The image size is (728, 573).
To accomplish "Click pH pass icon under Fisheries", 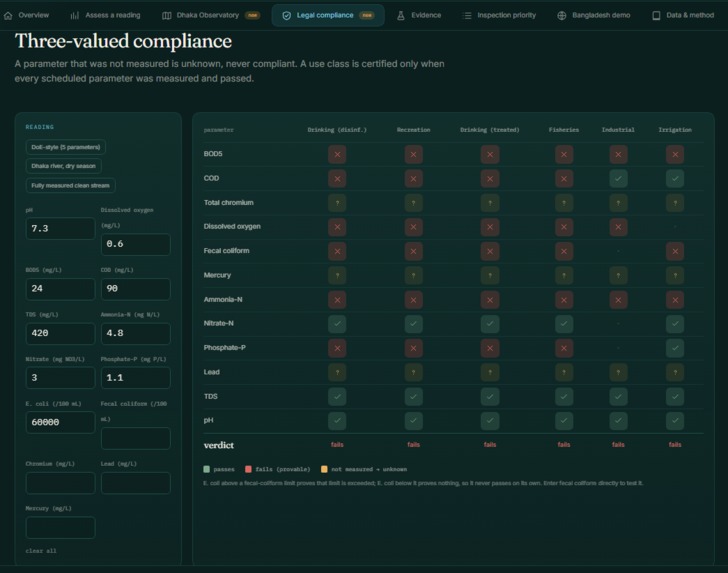I will (x=564, y=421).
